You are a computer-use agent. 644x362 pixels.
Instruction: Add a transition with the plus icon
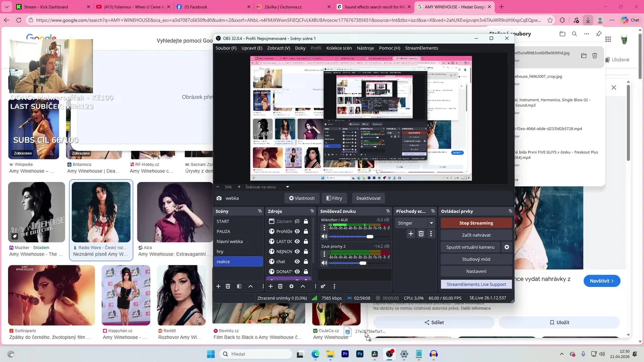411,234
